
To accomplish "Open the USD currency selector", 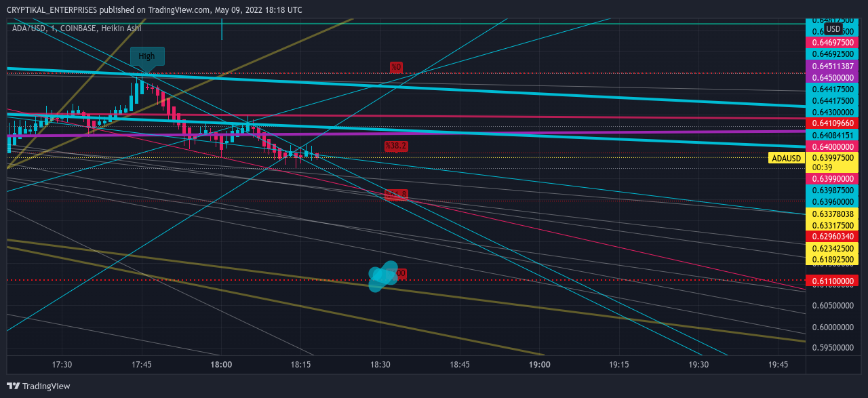I will point(833,29).
